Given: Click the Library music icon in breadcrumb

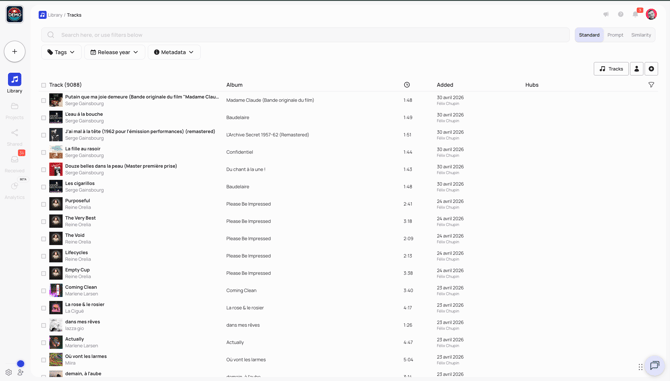Looking at the screenshot, I should [42, 15].
